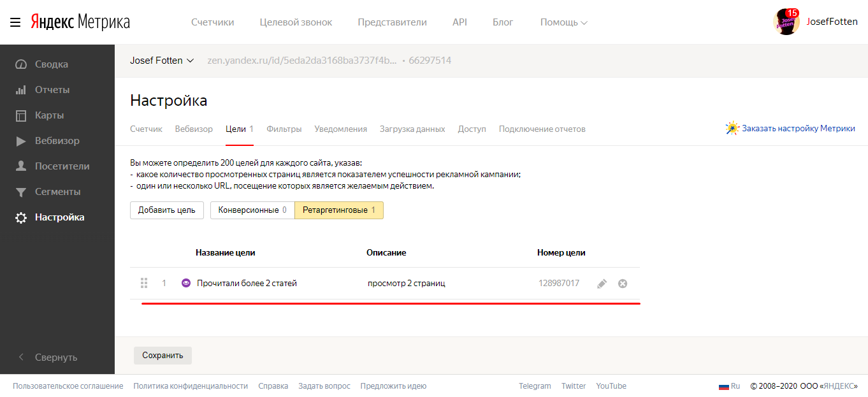Image resolution: width=868 pixels, height=397 pixels.
Task: Go to Сегменты in the sidebar
Action: click(57, 192)
